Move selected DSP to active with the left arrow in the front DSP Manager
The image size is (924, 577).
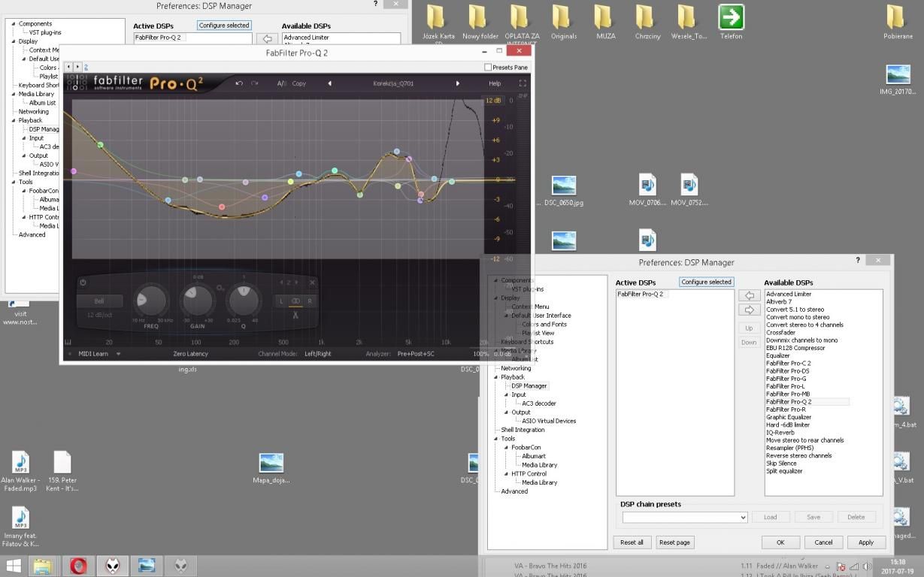click(x=749, y=295)
